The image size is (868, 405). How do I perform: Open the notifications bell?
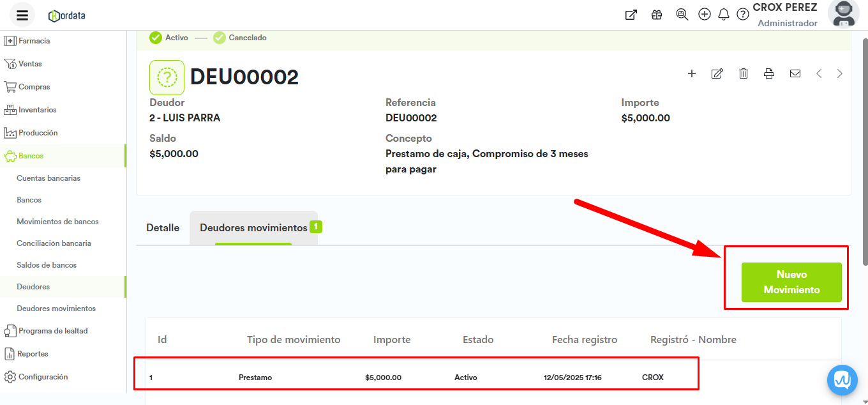(724, 15)
